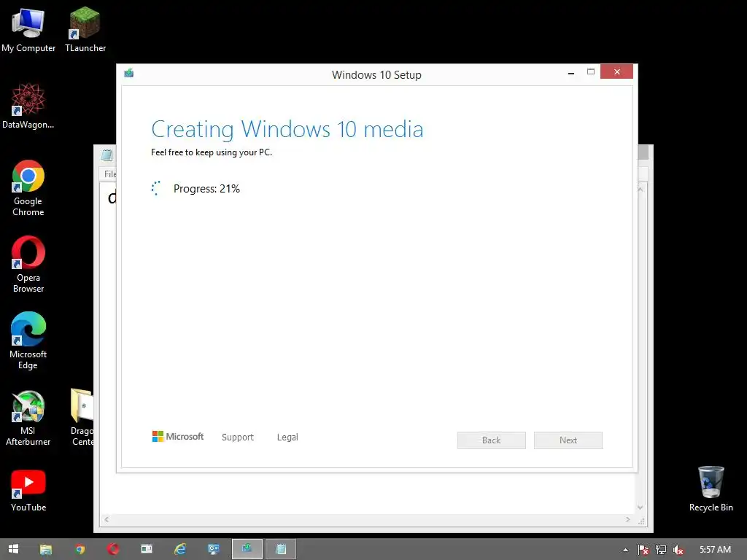This screenshot has width=747, height=560.
Task: Launch Opera from the taskbar
Action: pos(113,549)
